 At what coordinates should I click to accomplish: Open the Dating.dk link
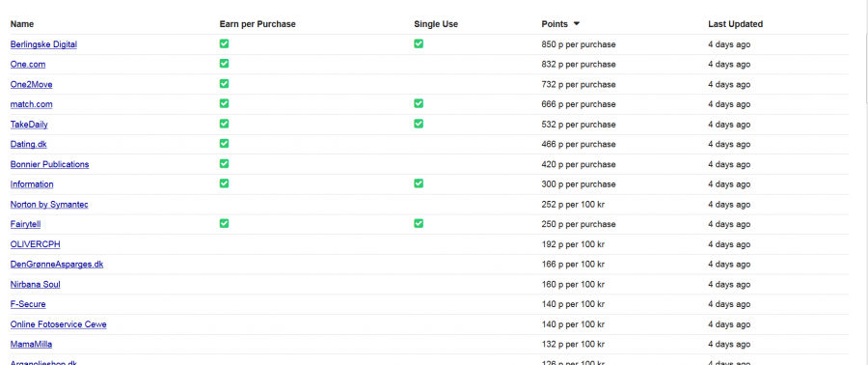(29, 144)
